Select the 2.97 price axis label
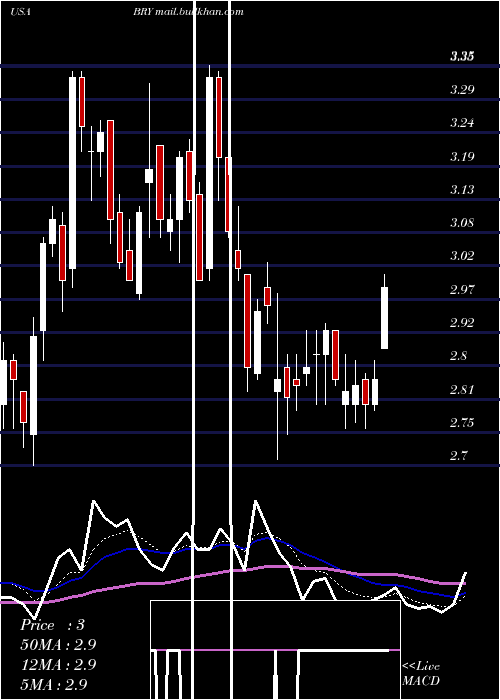500x700 pixels. 462,289
